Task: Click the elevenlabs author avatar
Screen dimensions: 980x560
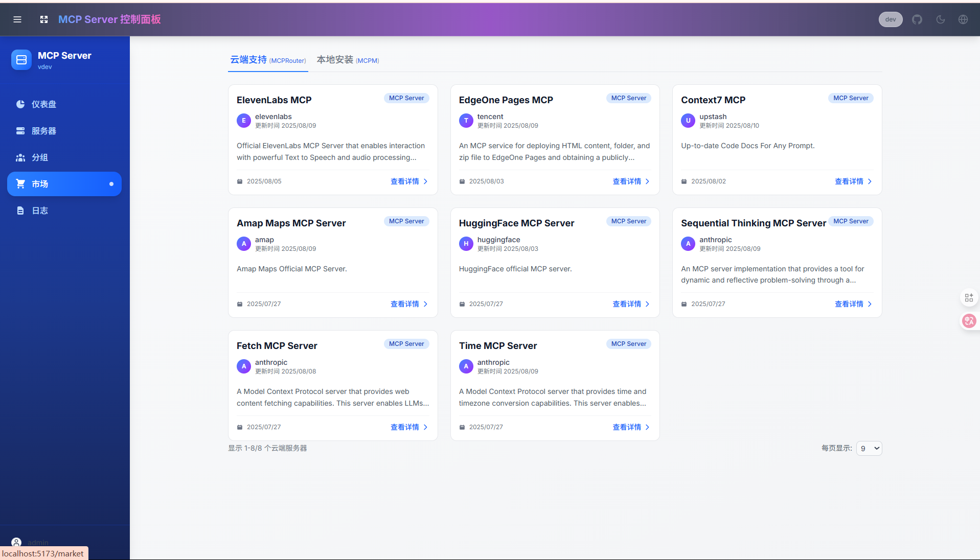Action: tap(244, 121)
